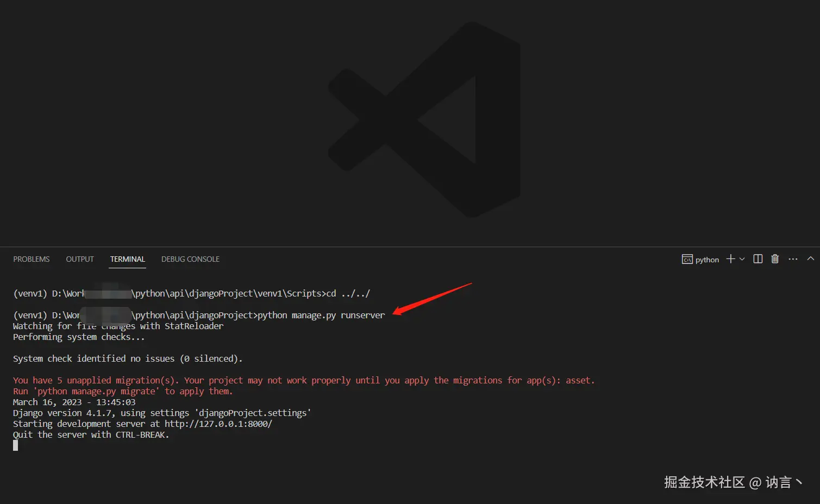820x504 pixels.
Task: Open the DEBUG CONSOLE tab
Action: tap(190, 259)
